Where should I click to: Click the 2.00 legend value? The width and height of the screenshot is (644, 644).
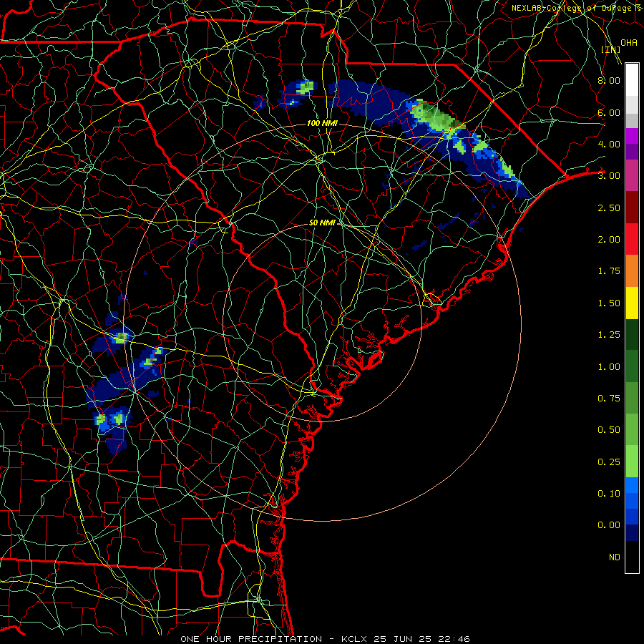click(x=609, y=240)
